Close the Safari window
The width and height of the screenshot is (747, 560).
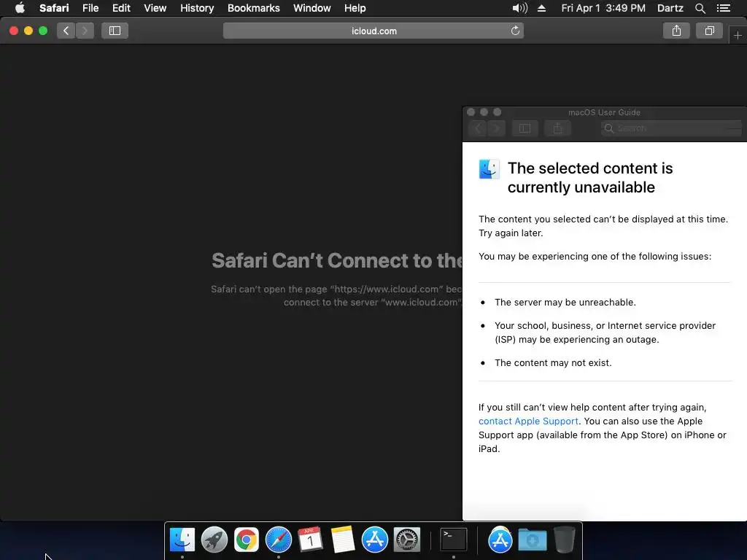tap(14, 31)
